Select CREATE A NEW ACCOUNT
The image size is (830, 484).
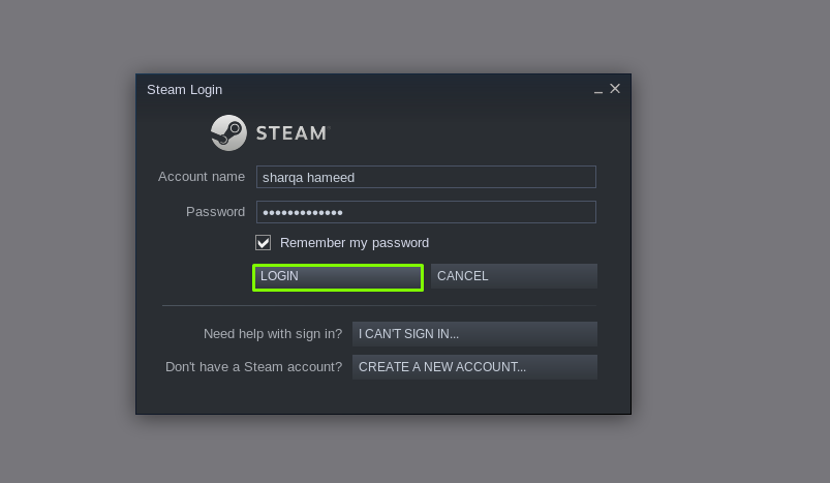[475, 367]
